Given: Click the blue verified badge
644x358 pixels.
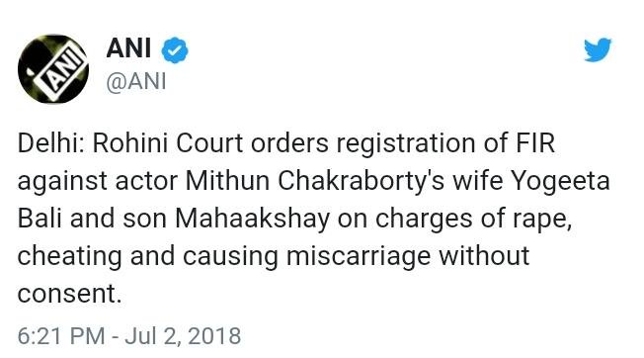Looking at the screenshot, I should click(175, 49).
